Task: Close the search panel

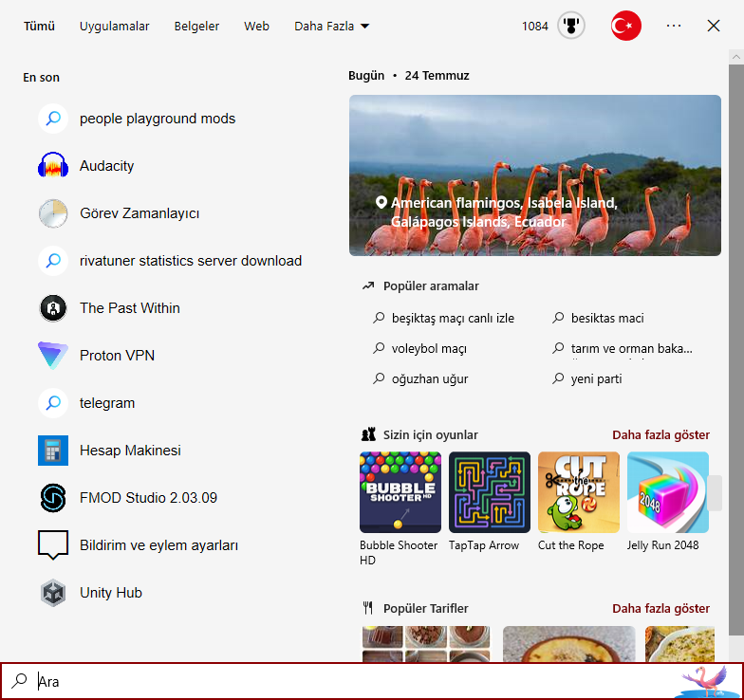Action: coord(714,26)
